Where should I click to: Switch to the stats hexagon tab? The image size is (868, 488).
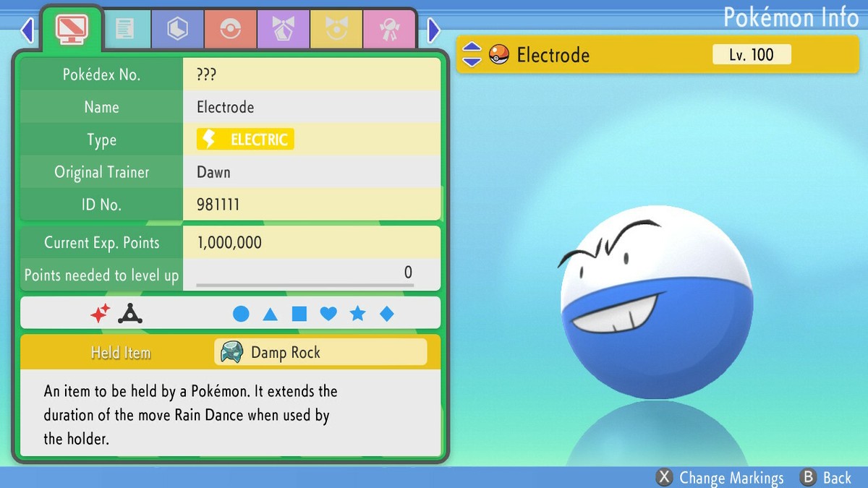(178, 30)
